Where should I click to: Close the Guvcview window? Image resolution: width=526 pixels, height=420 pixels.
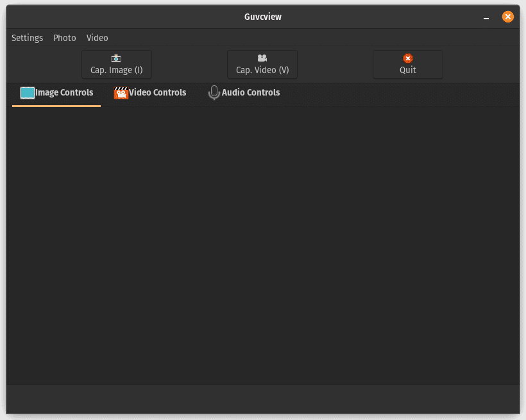(x=508, y=17)
